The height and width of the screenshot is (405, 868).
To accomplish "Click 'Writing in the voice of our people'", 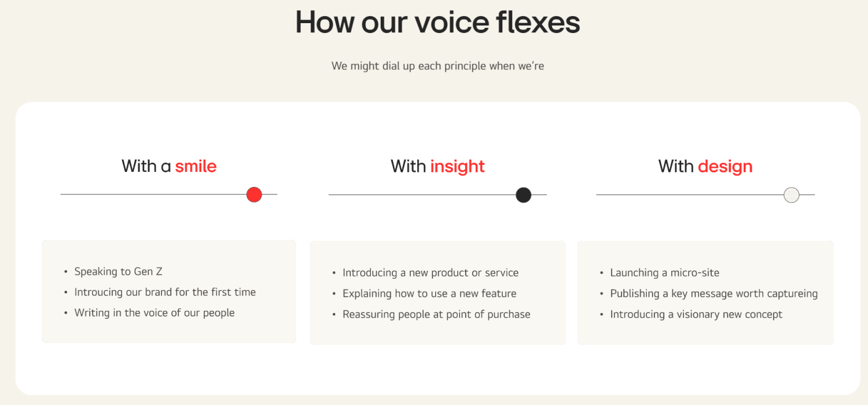I will 155,313.
